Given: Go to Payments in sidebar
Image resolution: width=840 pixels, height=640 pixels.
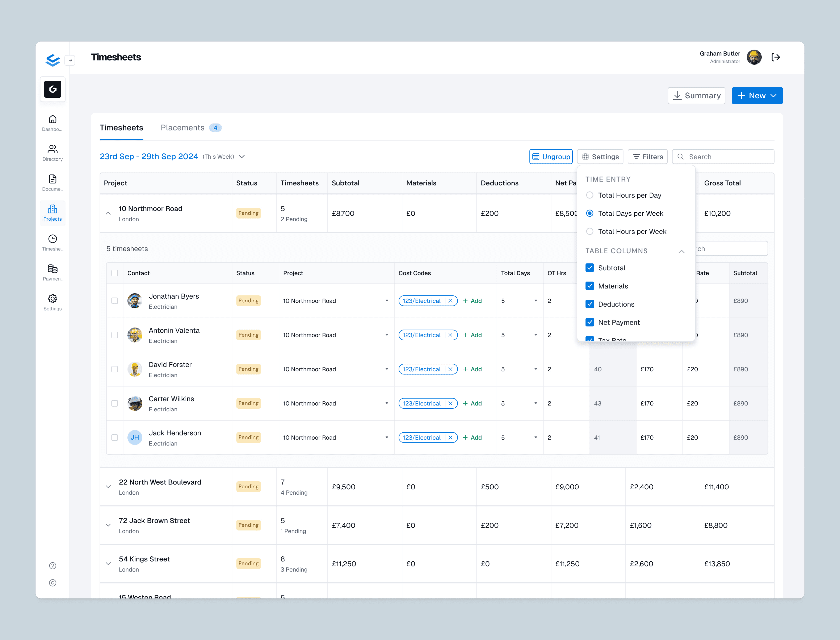Looking at the screenshot, I should pos(52,272).
